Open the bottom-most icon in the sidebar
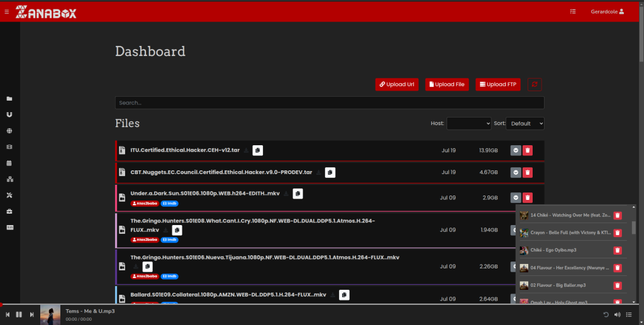 coord(10,228)
